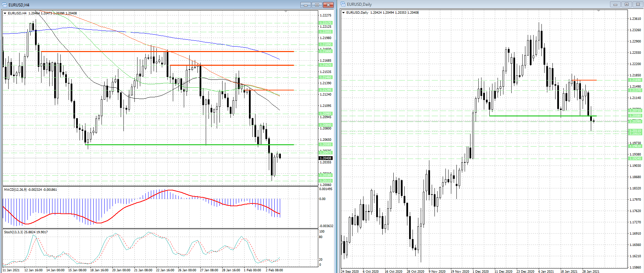This screenshot has width=644, height=273.
Task: Click the 1 Dec 2020 date label
Action: (x=481, y=271)
